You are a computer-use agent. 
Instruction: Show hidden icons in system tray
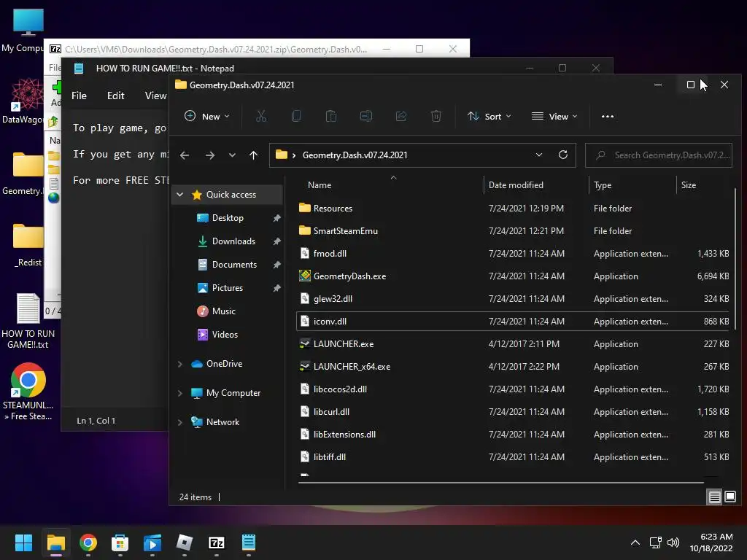(x=635, y=542)
